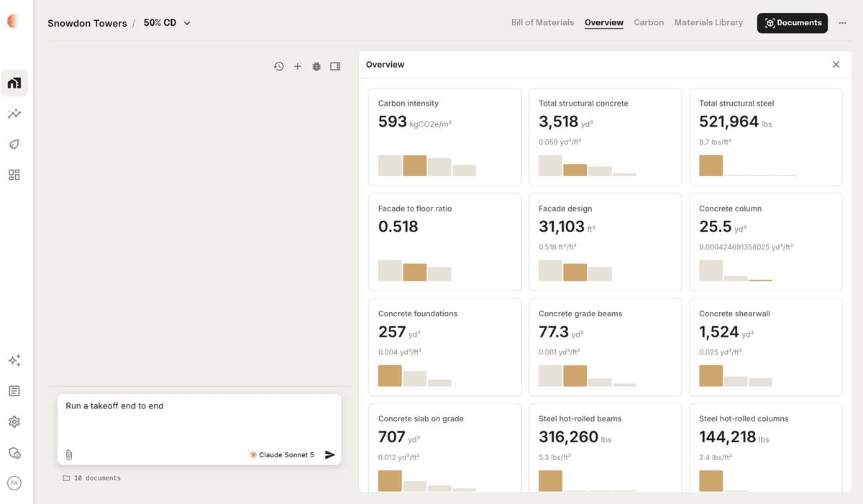Open the Concrete column card
The width and height of the screenshot is (863, 504).
point(766,242)
